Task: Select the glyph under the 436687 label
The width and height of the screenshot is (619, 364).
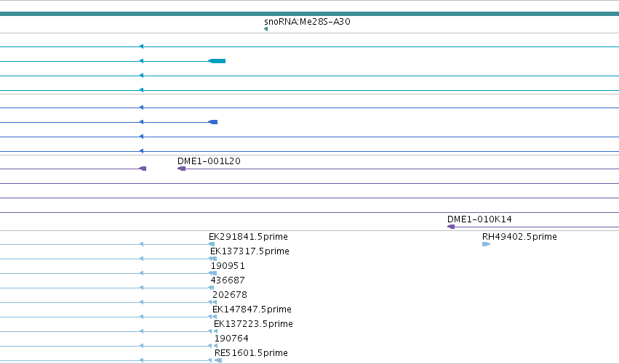Action: pos(211,288)
